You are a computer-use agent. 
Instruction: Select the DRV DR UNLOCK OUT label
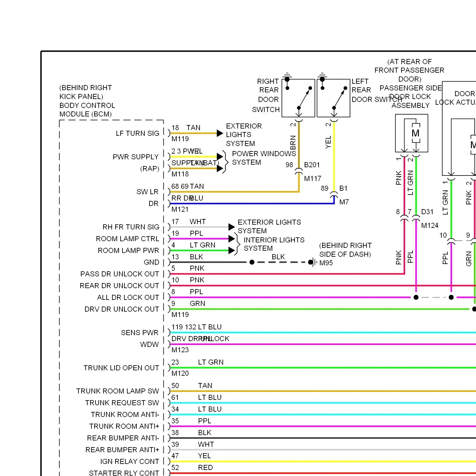(x=122, y=309)
